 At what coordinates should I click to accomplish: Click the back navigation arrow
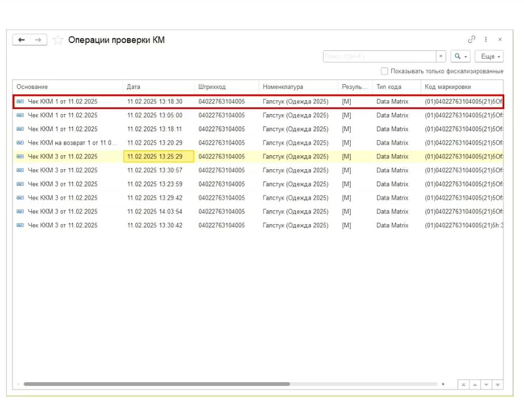[21, 40]
